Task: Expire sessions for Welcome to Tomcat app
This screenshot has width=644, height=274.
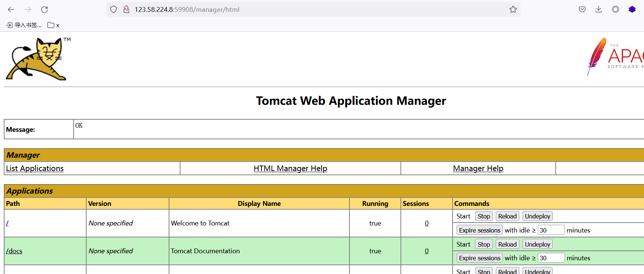Action: (479, 230)
